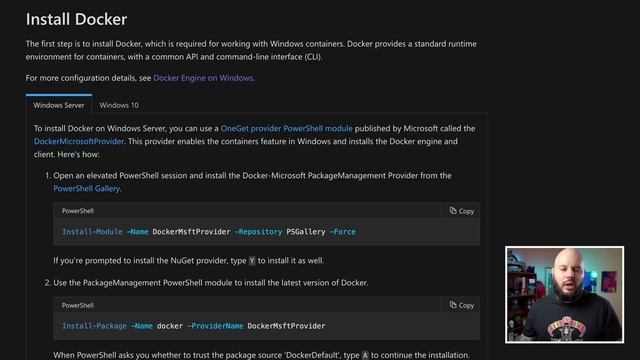Select the Windows Server tab
Screen dimensions: 640x360
click(x=59, y=105)
